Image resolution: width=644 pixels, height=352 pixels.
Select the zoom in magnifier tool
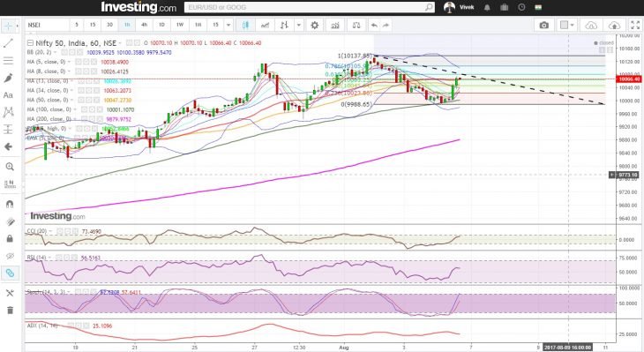[x=9, y=167]
